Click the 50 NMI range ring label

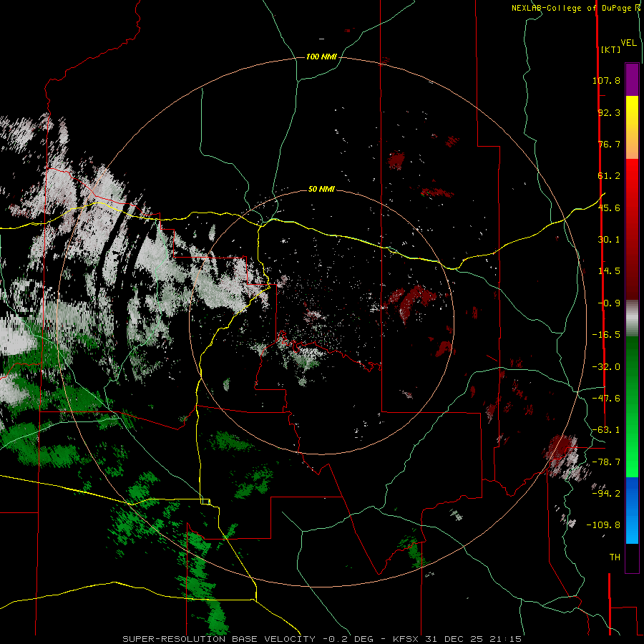[x=321, y=190]
